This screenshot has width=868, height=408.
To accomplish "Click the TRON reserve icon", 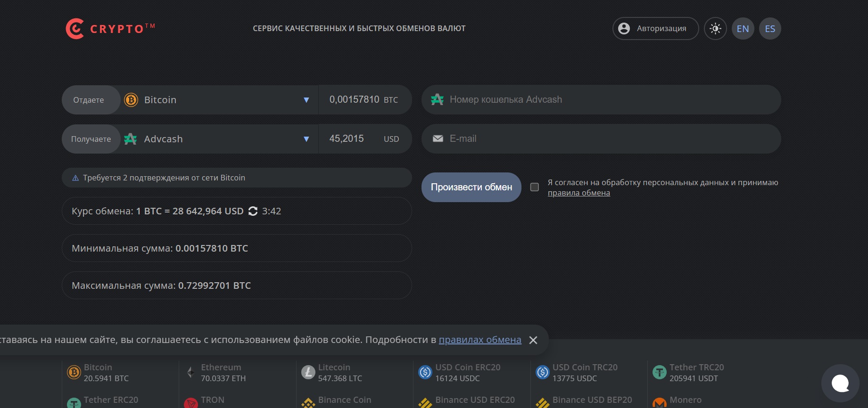I will click(191, 403).
